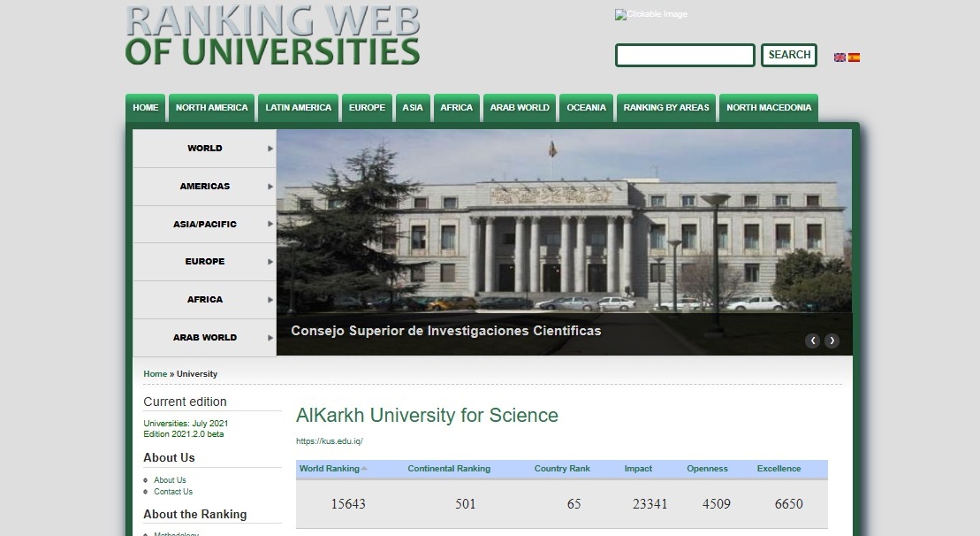
Task: Expand the ASIA/PACIFIC sidebar menu
Action: click(205, 225)
